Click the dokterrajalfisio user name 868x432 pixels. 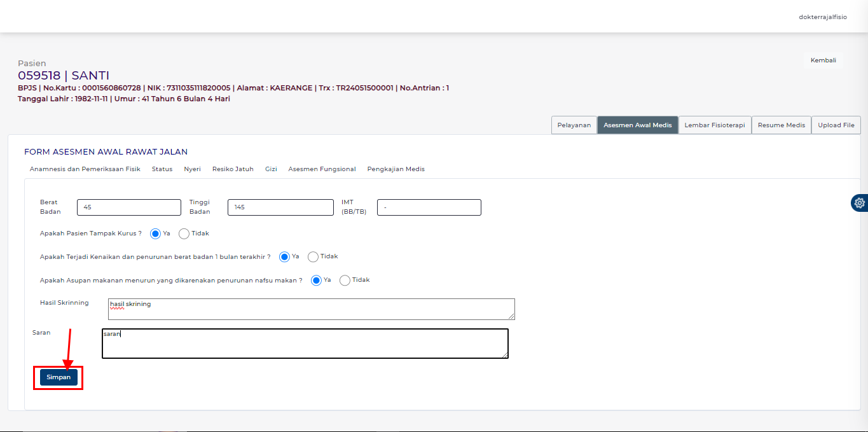[822, 17]
